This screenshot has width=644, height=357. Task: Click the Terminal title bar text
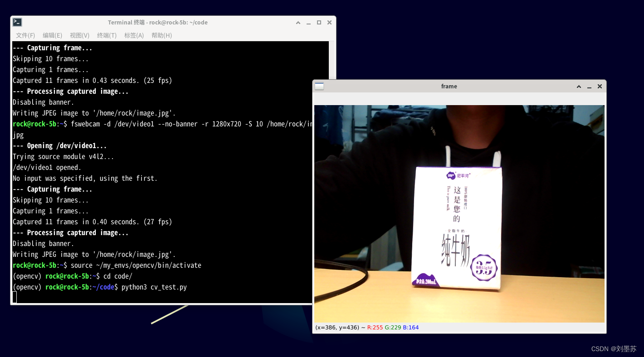click(x=158, y=23)
